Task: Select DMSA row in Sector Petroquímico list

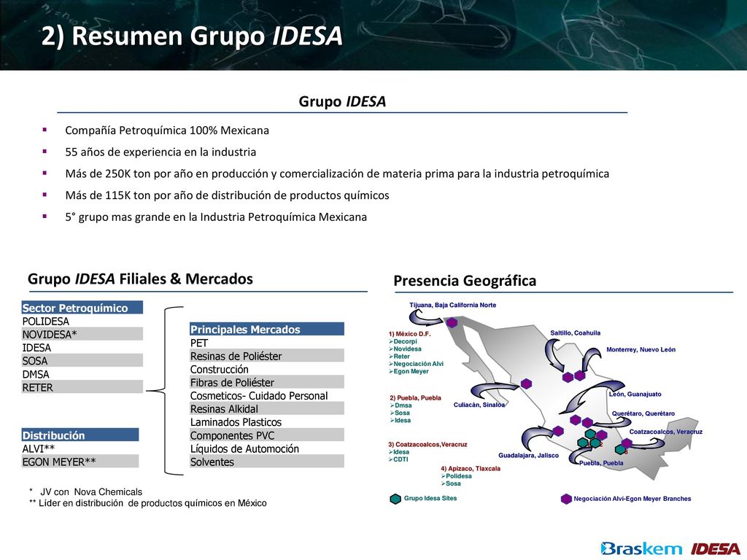Action: [x=82, y=374]
